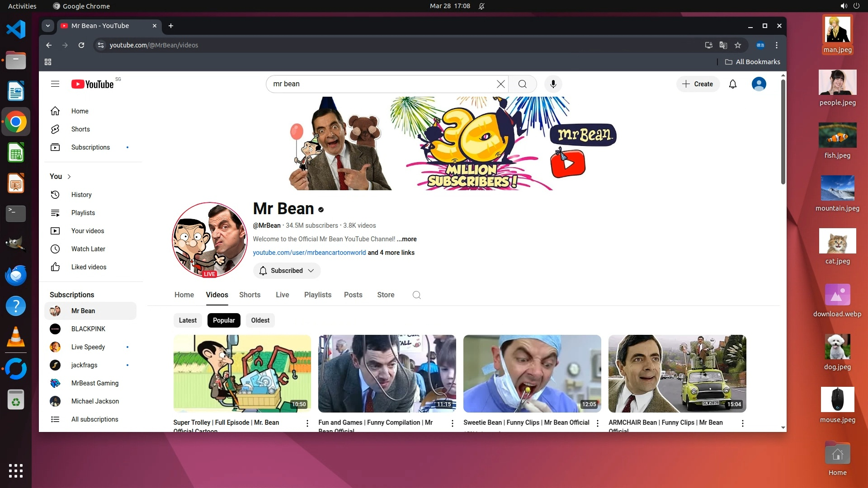Viewport: 868px width, 488px height.
Task: Open the mrbeancartoonworld link
Action: coord(309,253)
